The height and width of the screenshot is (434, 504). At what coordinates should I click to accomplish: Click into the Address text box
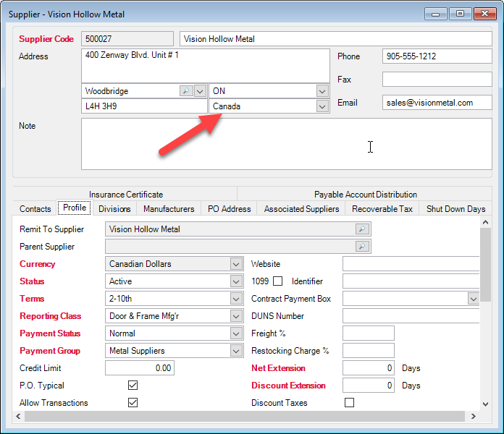[206, 66]
